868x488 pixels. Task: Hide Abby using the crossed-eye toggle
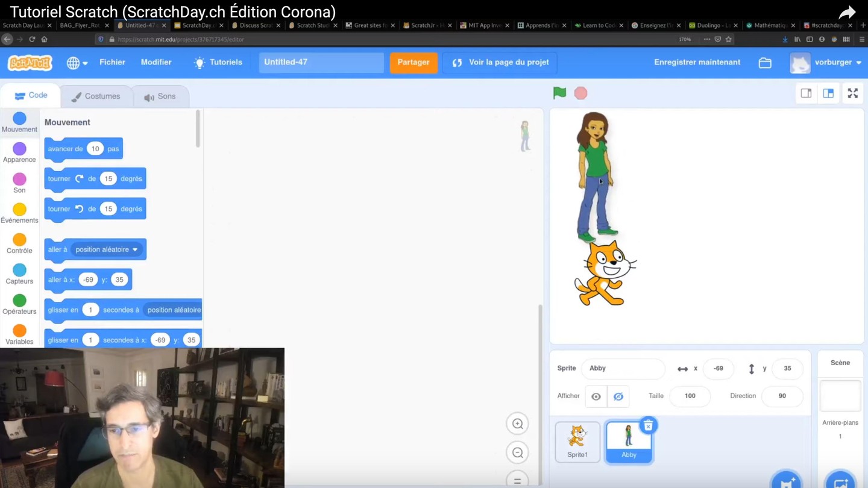point(617,396)
